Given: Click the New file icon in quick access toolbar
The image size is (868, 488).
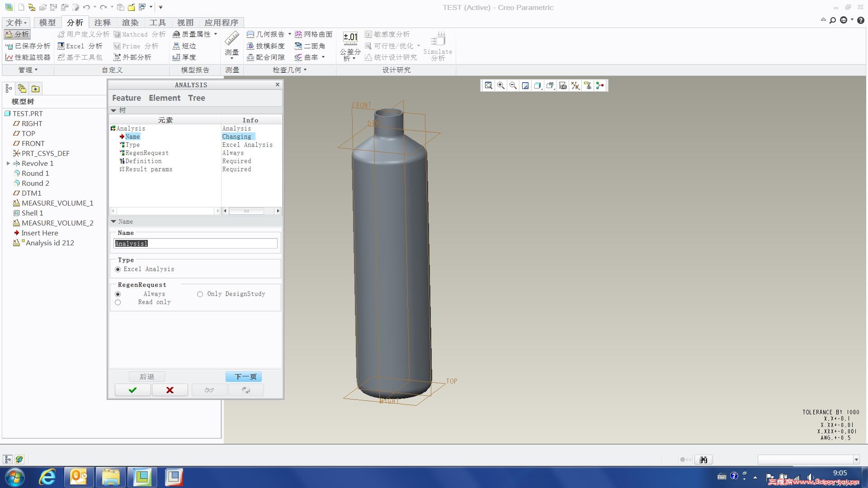Looking at the screenshot, I should (x=21, y=7).
